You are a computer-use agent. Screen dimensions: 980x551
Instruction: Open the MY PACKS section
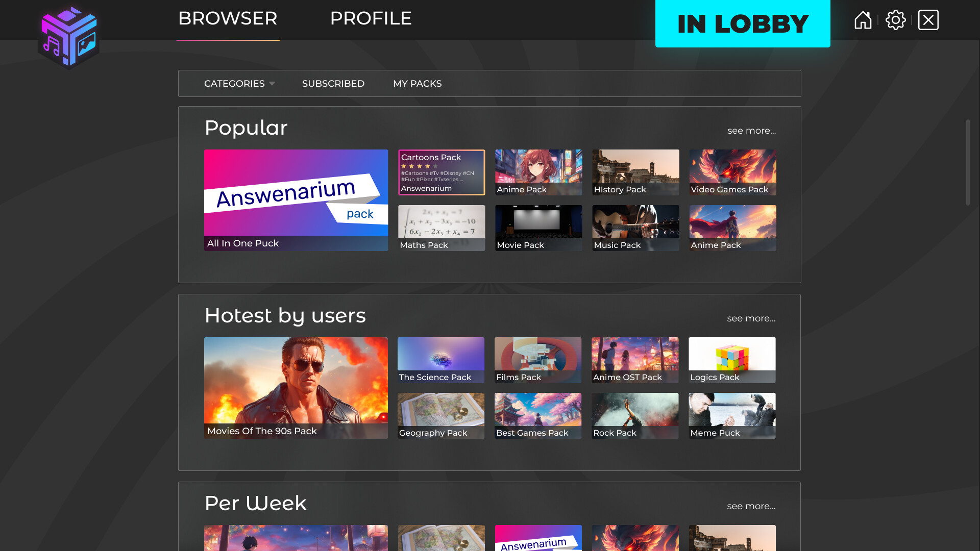[x=417, y=83]
